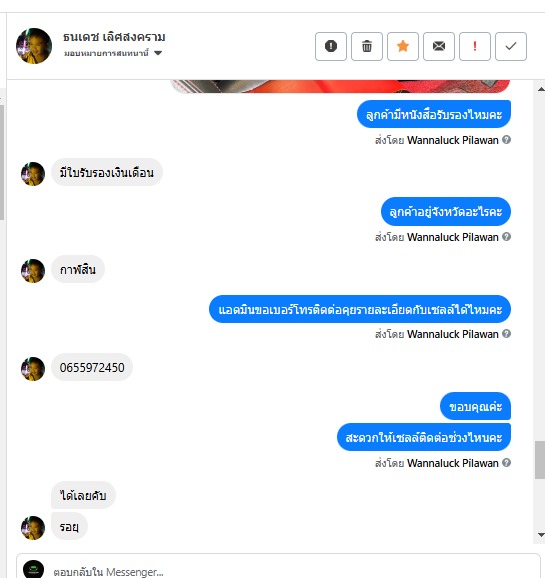Mark conversation done with checkmark icon
The image size is (545, 578).
[x=511, y=46]
